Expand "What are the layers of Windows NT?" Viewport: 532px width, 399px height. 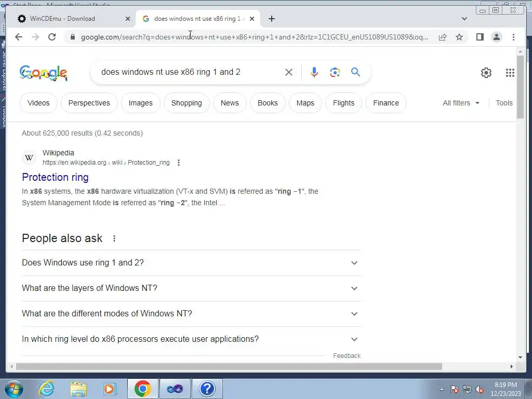191,288
